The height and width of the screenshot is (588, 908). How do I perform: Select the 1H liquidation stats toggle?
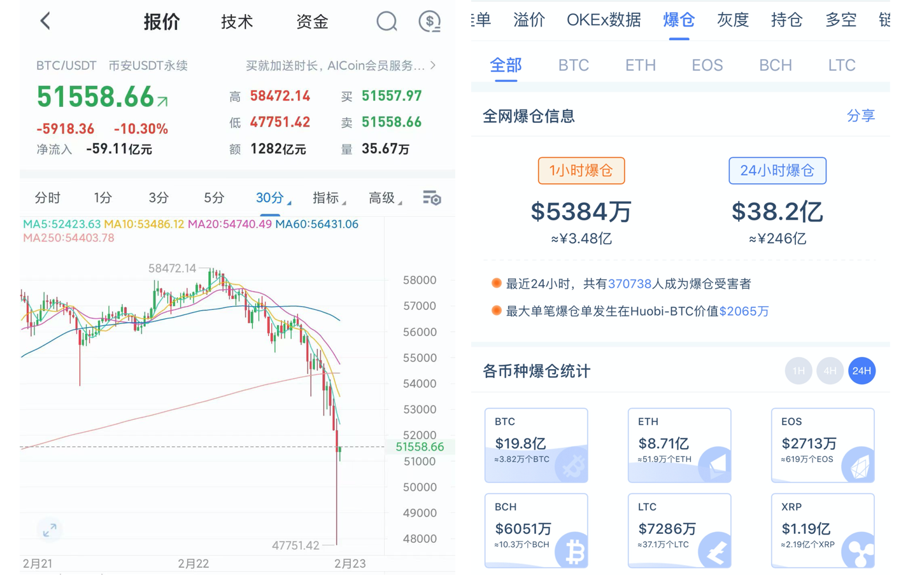coord(798,371)
